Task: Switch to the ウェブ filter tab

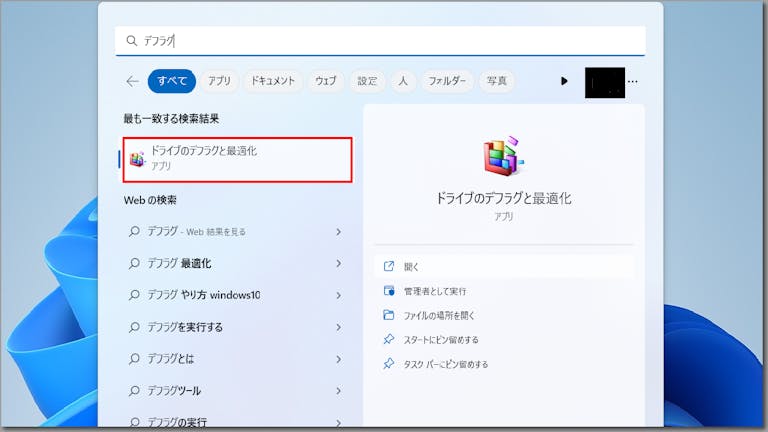Action: coord(326,81)
